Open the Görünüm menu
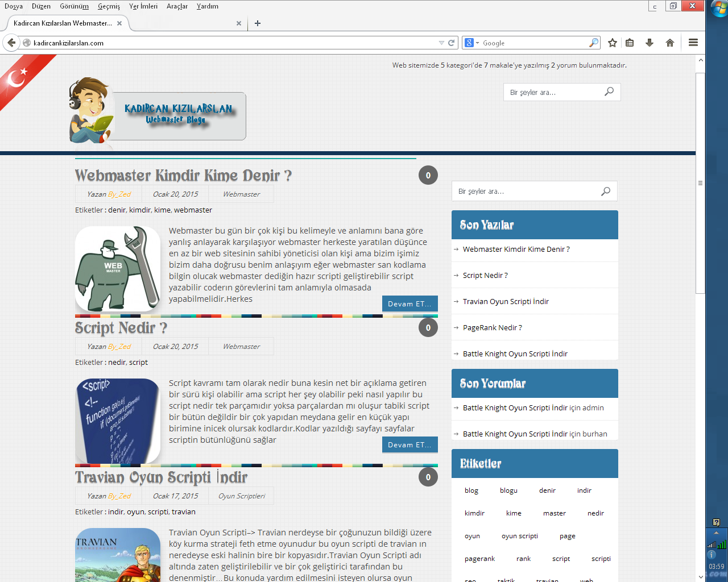Screen dimensions: 728x582 click(75, 6)
